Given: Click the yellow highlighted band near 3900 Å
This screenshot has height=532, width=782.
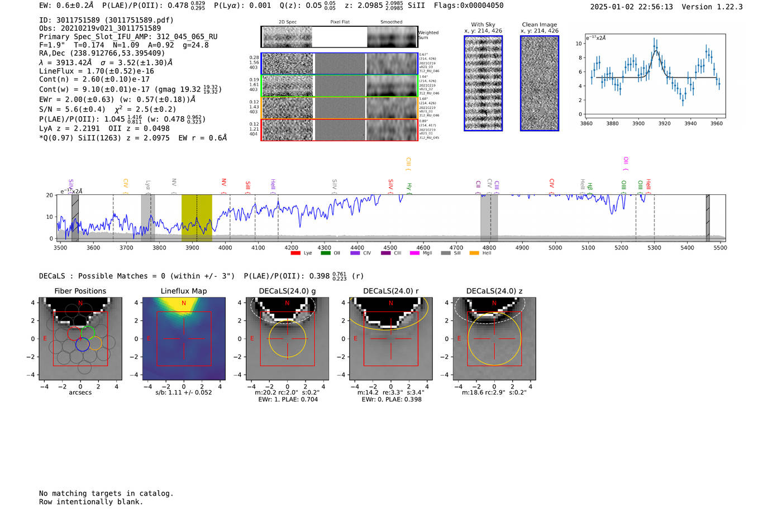Looking at the screenshot, I should [197, 218].
